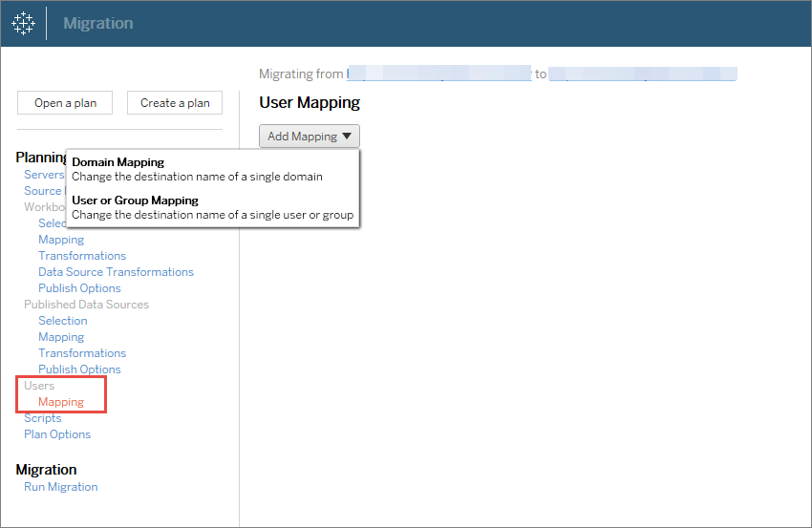Click the Create a plan button
812x528 pixels.
[x=175, y=103]
